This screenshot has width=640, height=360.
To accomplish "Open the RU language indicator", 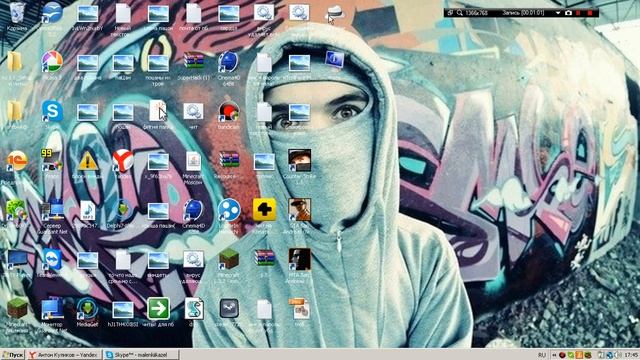I will (x=542, y=355).
